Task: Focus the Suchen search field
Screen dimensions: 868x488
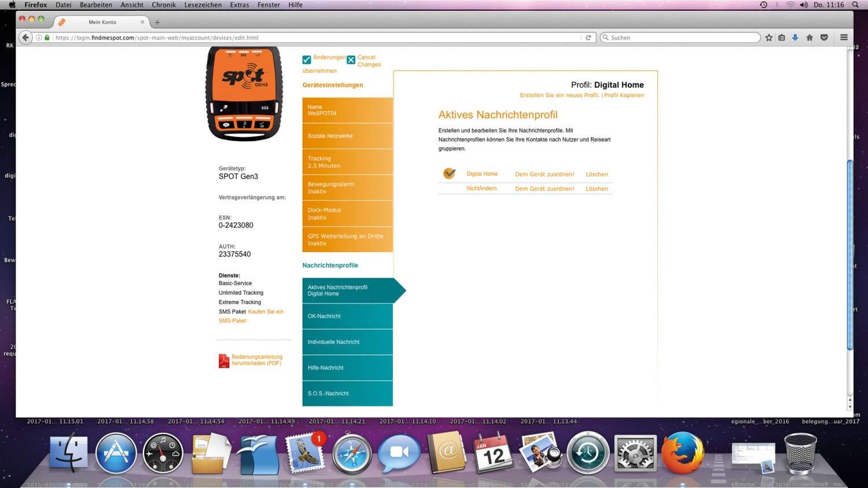Action: point(681,38)
